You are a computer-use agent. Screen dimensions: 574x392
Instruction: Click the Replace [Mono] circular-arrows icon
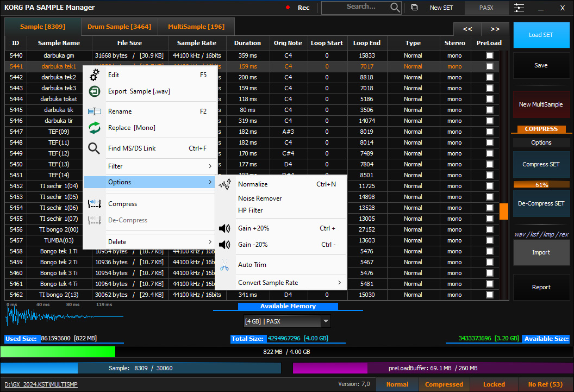94,127
